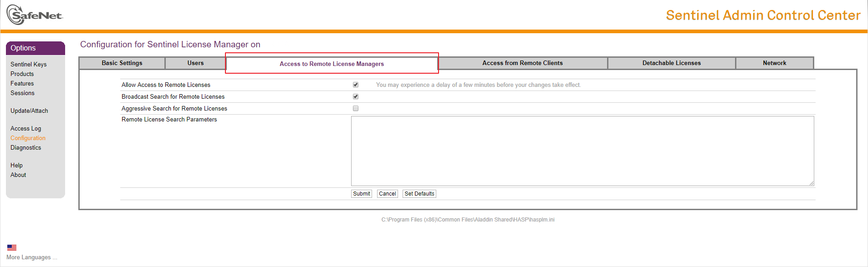The height and width of the screenshot is (267, 868).
Task: Click the Broadcast Search for Remote Licenses label
Action: point(173,97)
